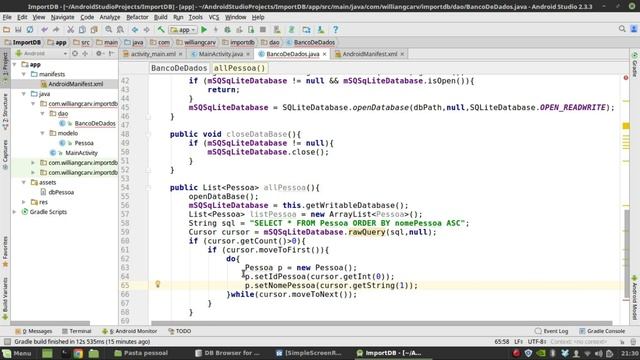The width and height of the screenshot is (640, 360).
Task: Click the Synchronize toolbar icon
Action: pyautogui.click(x=30, y=29)
